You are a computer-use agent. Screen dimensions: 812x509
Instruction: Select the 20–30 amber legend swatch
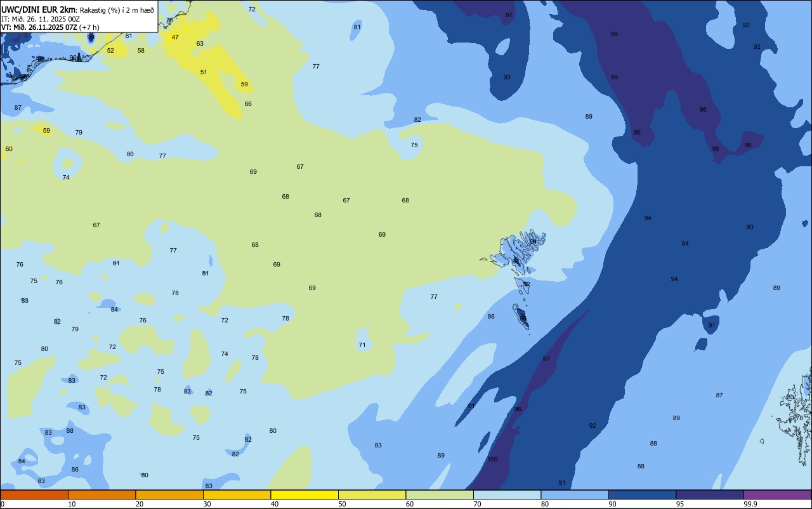(x=169, y=494)
